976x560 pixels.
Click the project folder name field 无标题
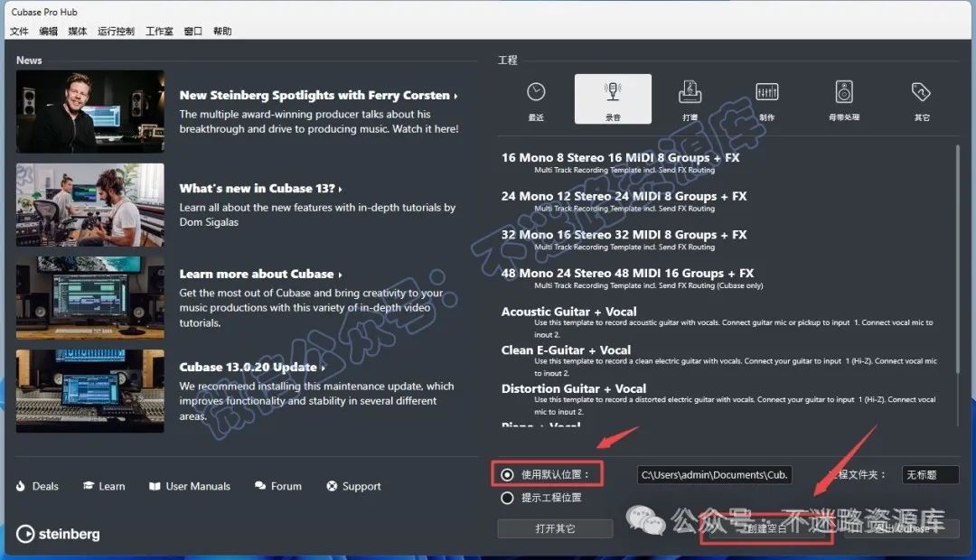click(931, 475)
